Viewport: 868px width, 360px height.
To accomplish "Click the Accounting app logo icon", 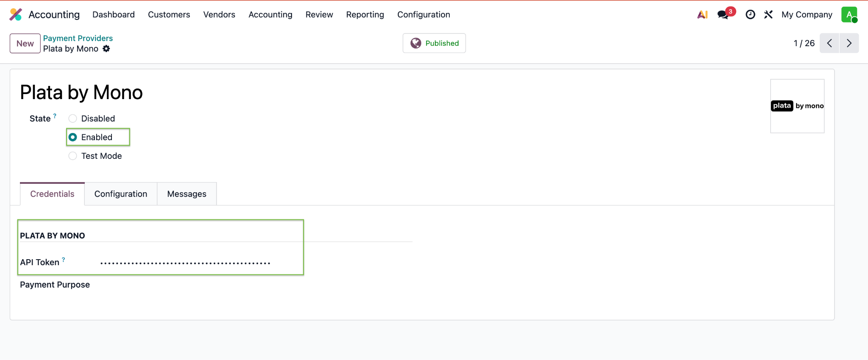I will tap(16, 14).
